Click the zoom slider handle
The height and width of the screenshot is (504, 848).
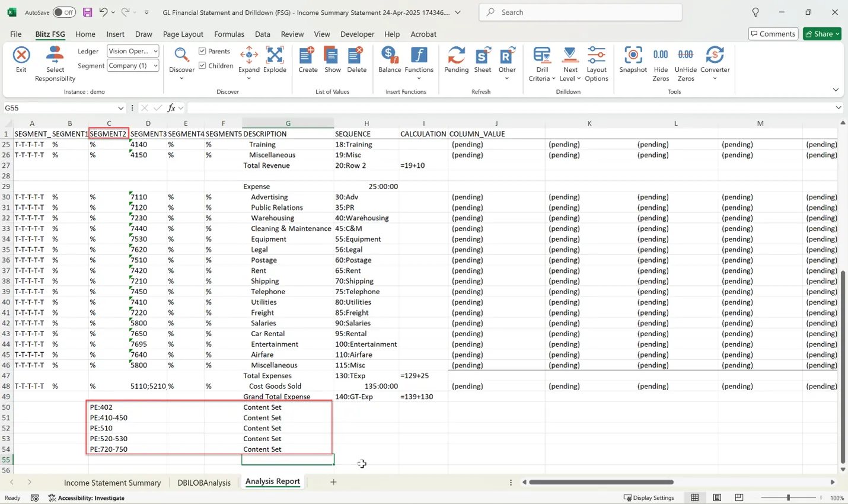point(789,497)
